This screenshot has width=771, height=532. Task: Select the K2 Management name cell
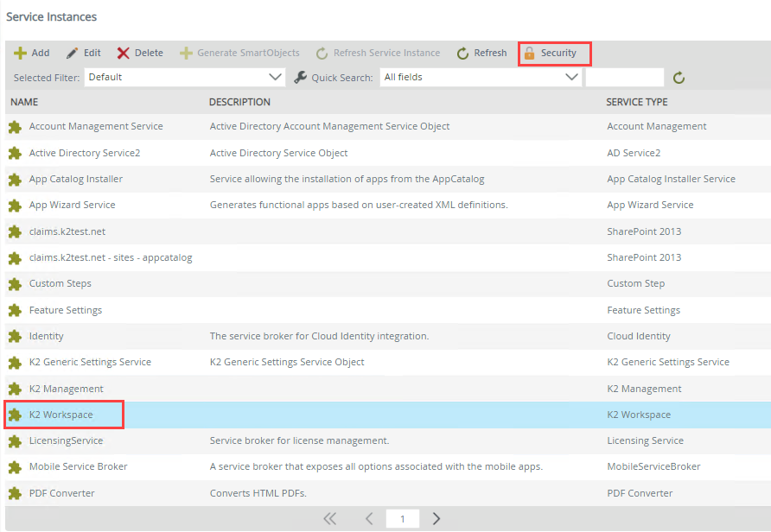67,389
